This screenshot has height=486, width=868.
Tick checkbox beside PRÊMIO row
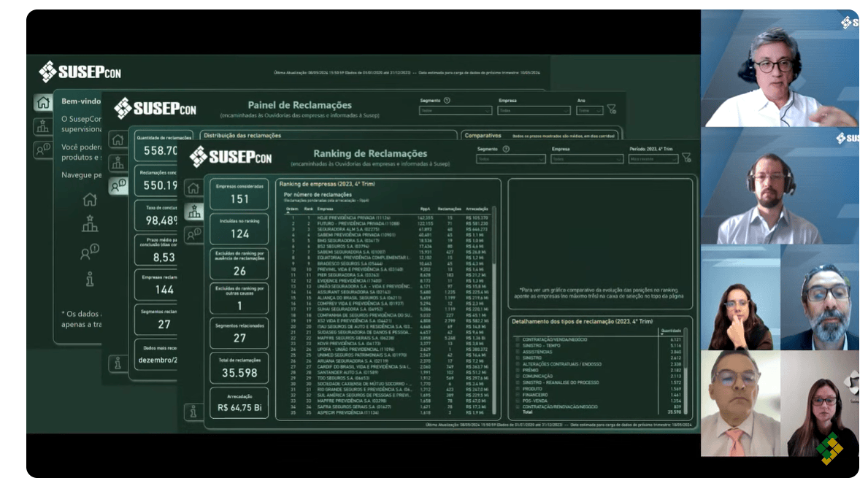tap(518, 370)
